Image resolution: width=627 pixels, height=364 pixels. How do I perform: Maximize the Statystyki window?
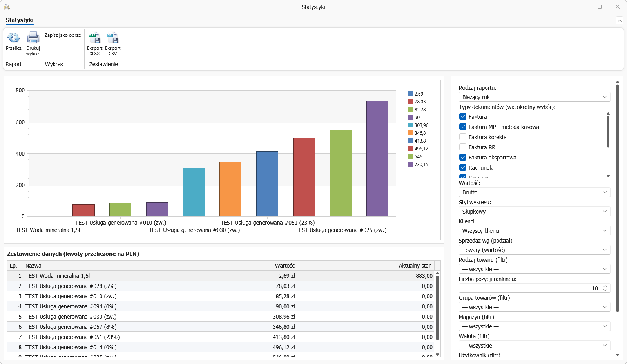(600, 7)
